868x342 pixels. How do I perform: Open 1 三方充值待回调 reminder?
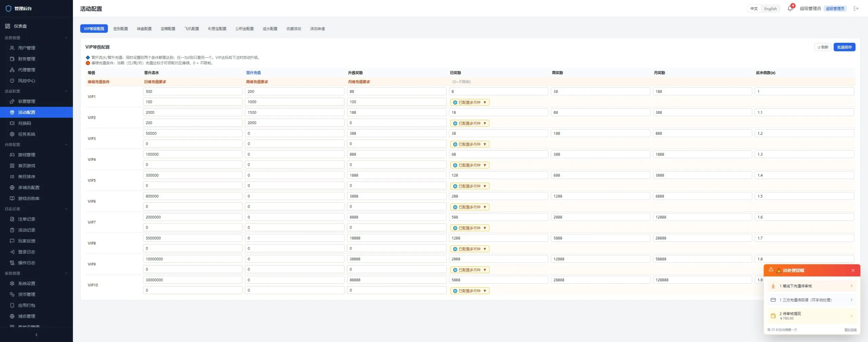pos(812,300)
